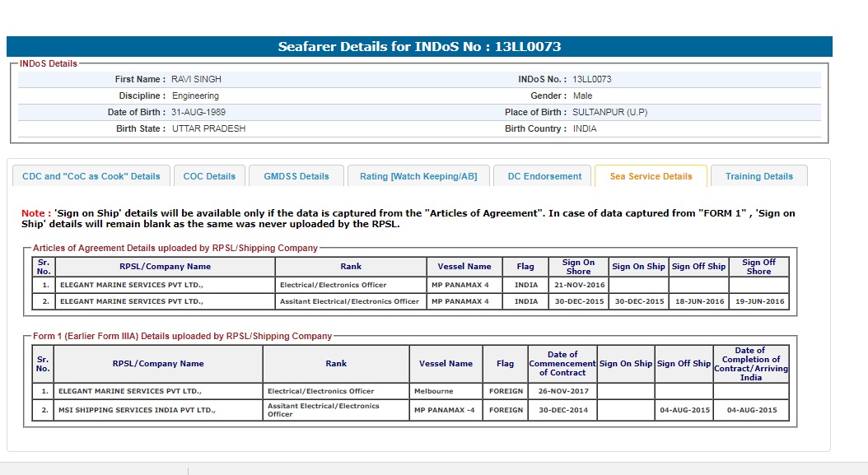Select the 21-NOV-2016 sign on shore date
Viewport: 868px width, 475px height.
578,285
